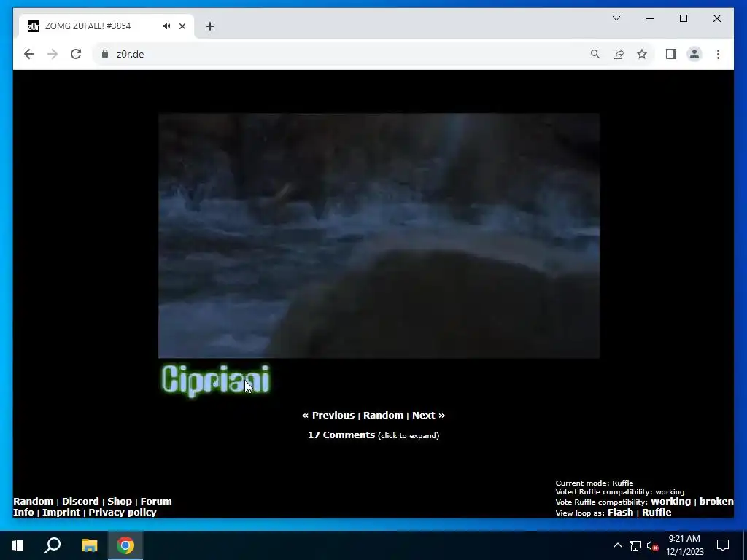Visit the Shop link
Viewport: 747px width, 560px height.
coord(120,501)
